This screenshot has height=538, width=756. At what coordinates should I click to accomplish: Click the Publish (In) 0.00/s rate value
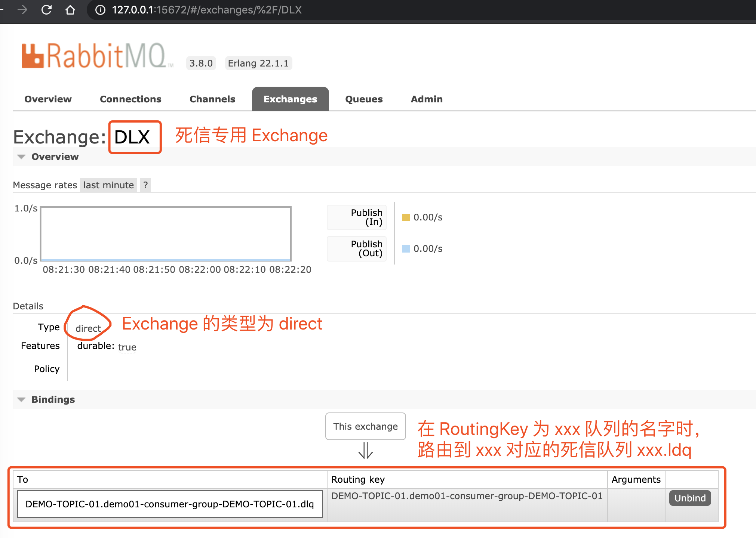[428, 217]
